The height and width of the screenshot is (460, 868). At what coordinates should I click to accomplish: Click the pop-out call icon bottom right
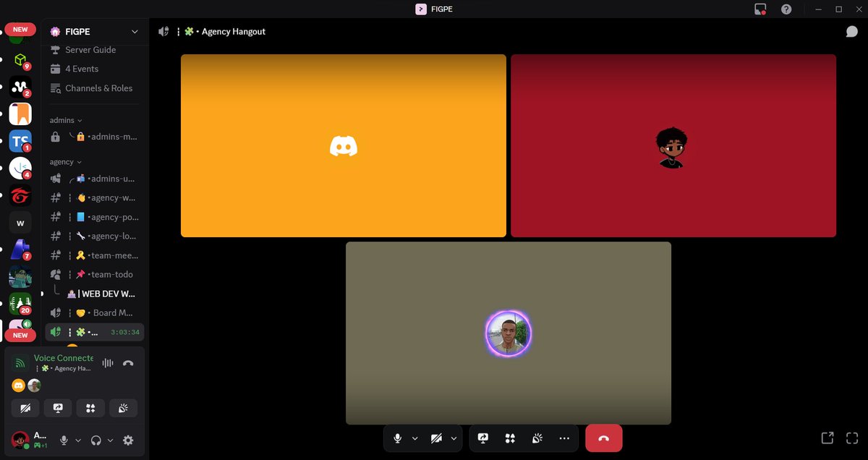click(x=827, y=438)
